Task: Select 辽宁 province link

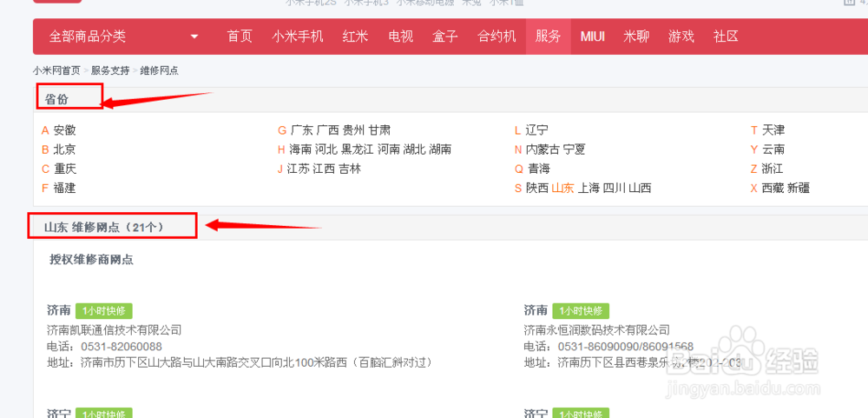Action: (537, 130)
